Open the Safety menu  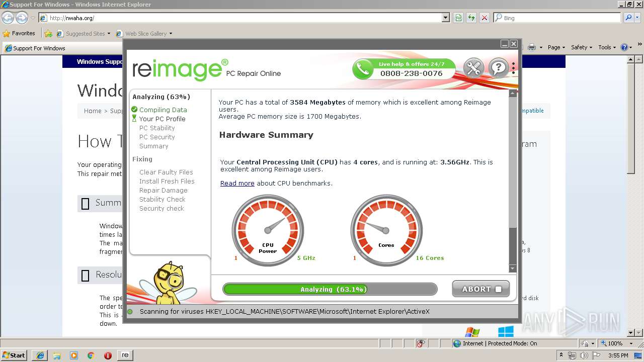[x=582, y=47]
